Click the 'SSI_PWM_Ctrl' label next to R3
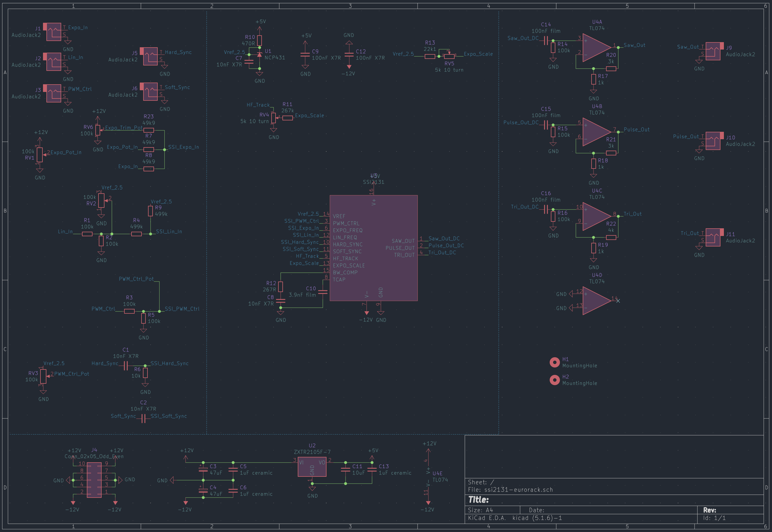The width and height of the screenshot is (772, 532). [x=182, y=309]
